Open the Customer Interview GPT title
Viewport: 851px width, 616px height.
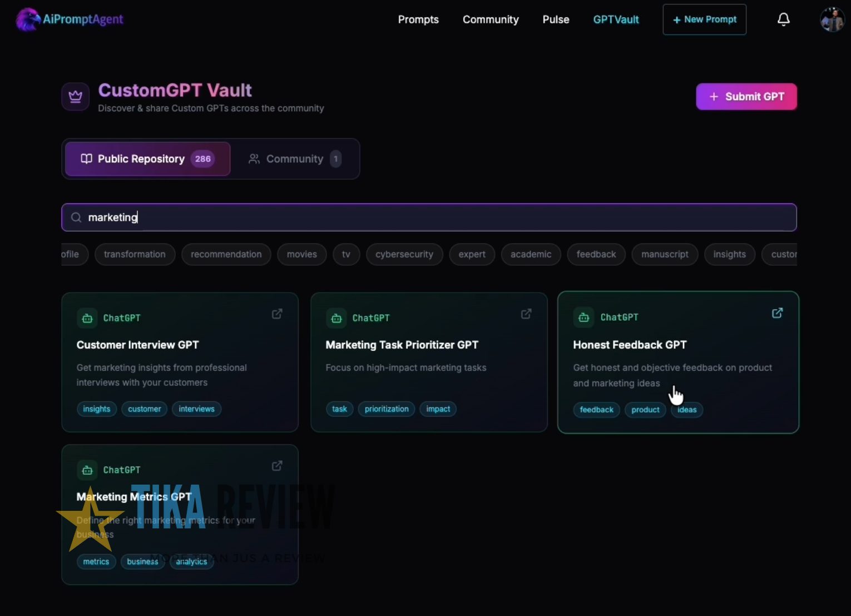coord(137,345)
